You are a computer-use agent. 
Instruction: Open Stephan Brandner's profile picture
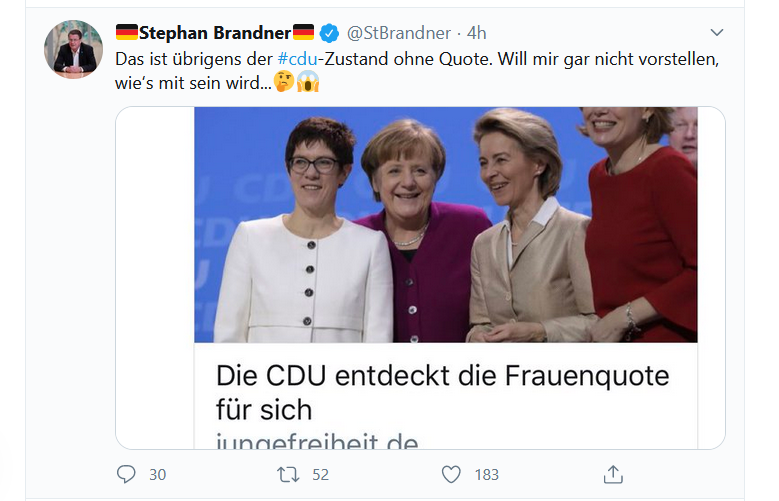(74, 48)
